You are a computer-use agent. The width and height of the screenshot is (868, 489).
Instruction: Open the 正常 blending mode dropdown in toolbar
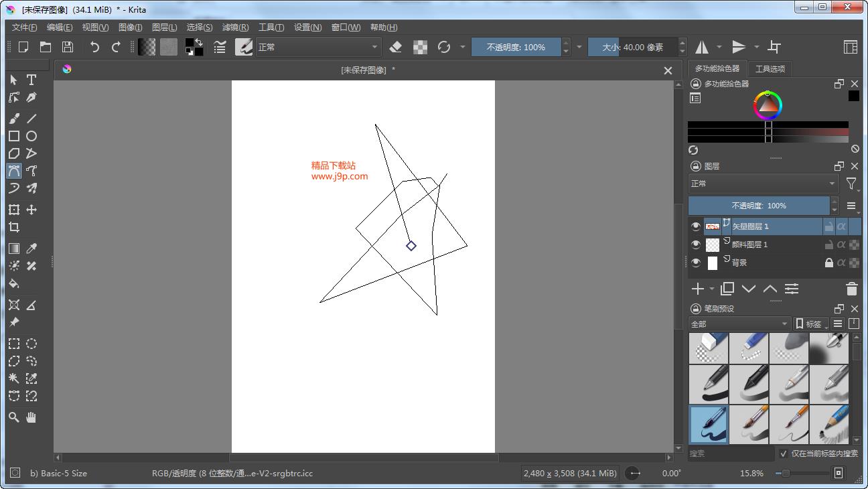(x=319, y=47)
